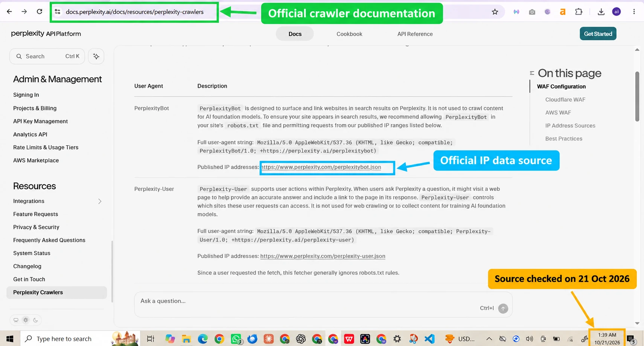Open Perplexity Crawlers in the sidebar

[x=57, y=293]
